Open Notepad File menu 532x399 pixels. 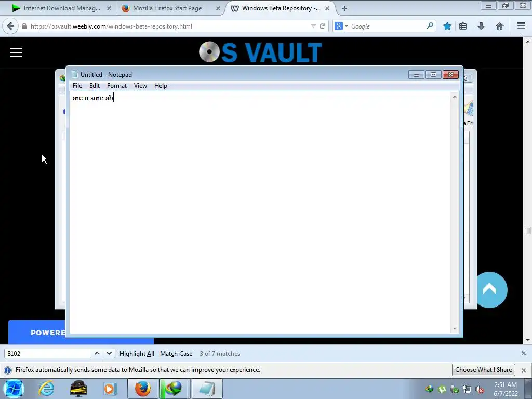click(x=77, y=86)
